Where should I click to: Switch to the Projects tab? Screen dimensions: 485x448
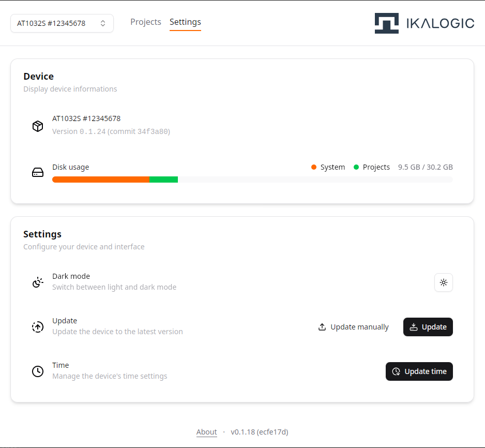146,22
